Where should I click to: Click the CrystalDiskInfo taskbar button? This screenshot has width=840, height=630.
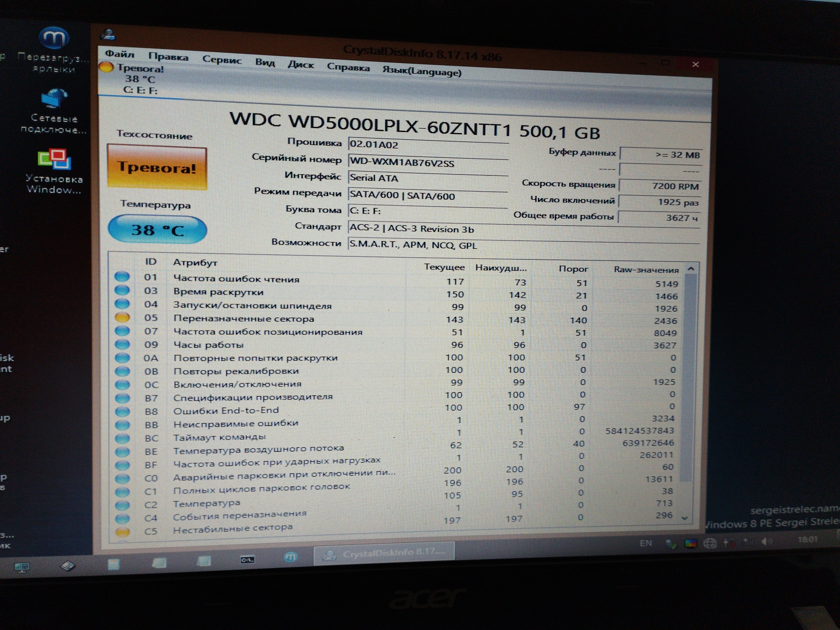click(x=384, y=554)
